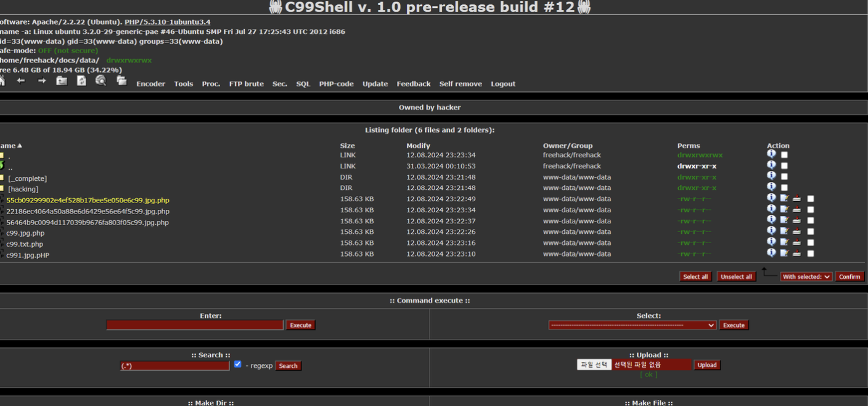
Task: Show info for the [hacking] folder
Action: point(771,187)
